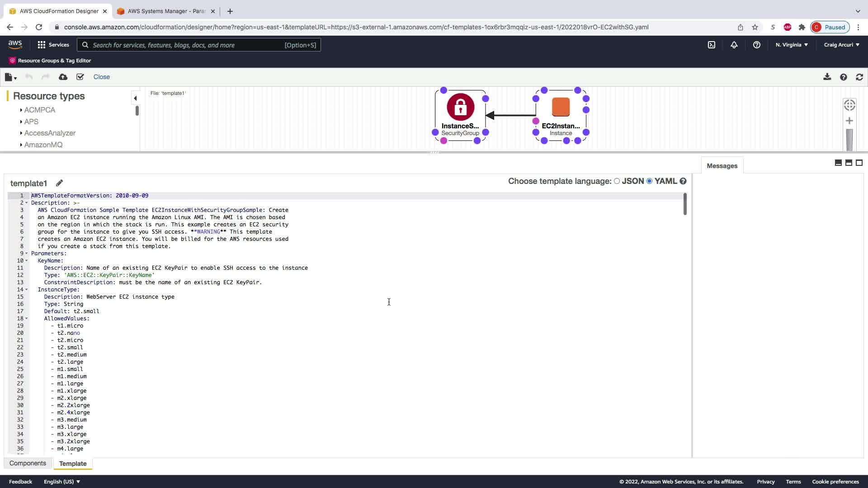Switch to the Components tab
This screenshot has width=868, height=488.
[x=28, y=463]
